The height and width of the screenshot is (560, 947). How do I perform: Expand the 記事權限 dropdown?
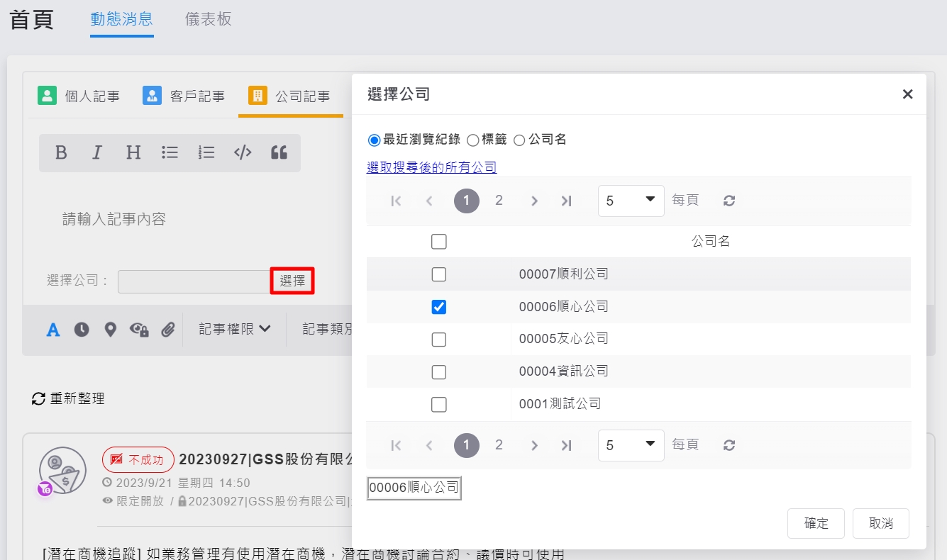(x=235, y=329)
